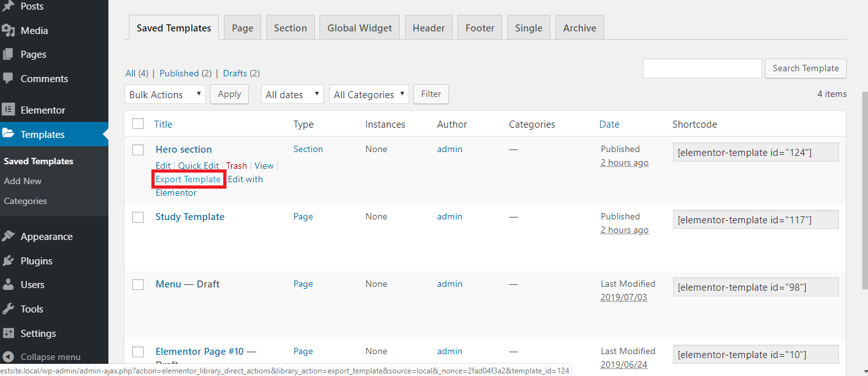Open the Bulk Actions dropdown
This screenshot has width=868, height=376.
(165, 94)
